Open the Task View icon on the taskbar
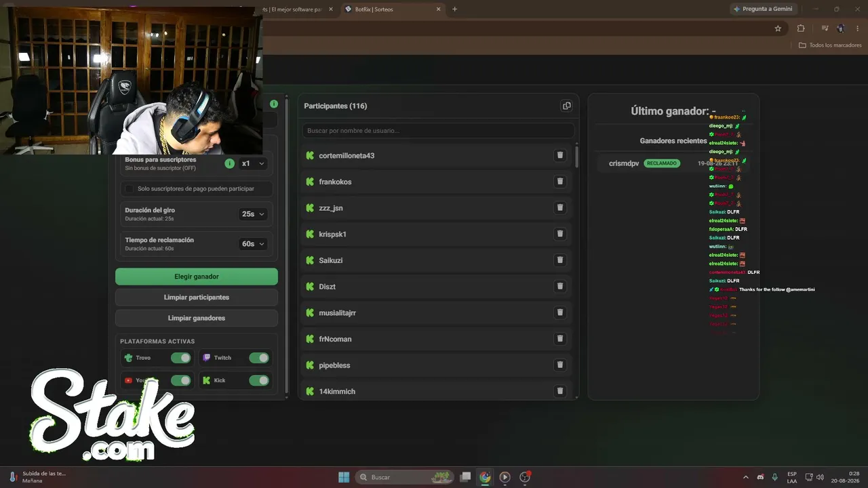Image resolution: width=868 pixels, height=488 pixels. pos(465,477)
